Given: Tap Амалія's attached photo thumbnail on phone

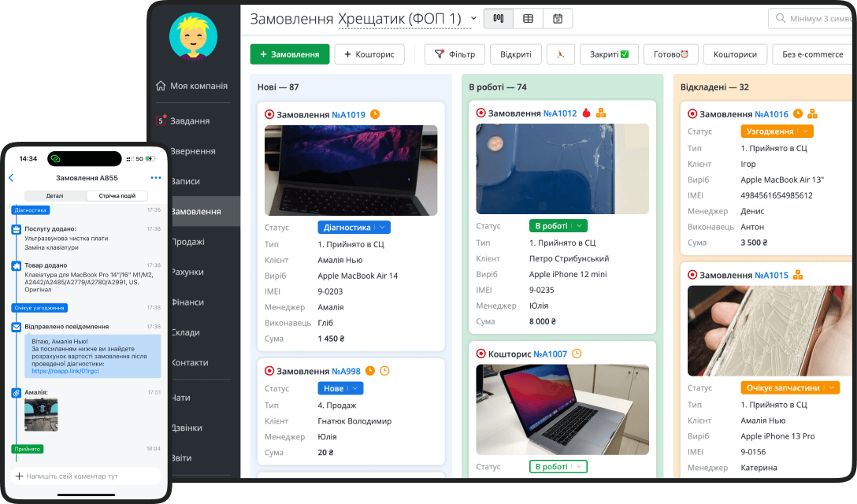Looking at the screenshot, I should 41,415.
